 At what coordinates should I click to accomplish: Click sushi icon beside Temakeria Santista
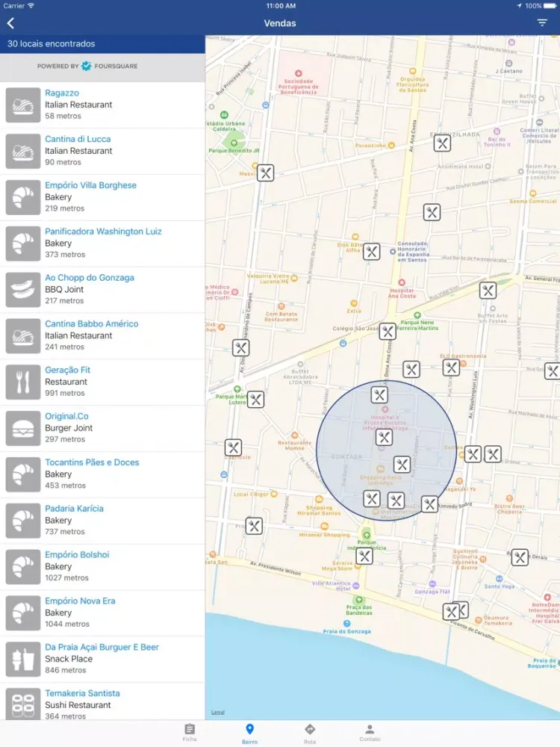coord(23,704)
